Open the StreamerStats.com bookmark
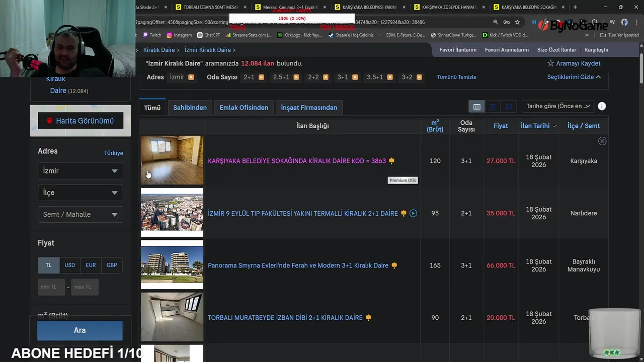 click(x=249, y=35)
